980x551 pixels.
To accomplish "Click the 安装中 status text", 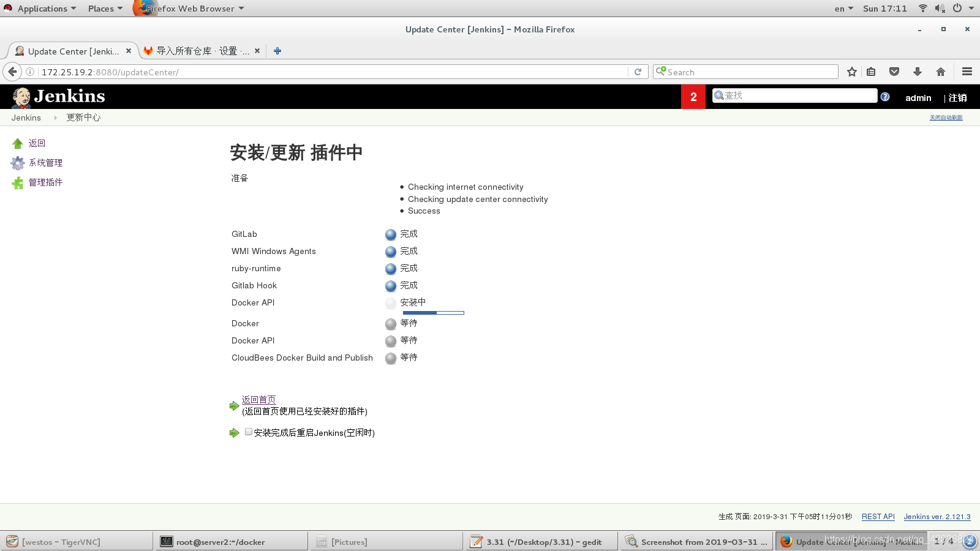I will [x=413, y=302].
